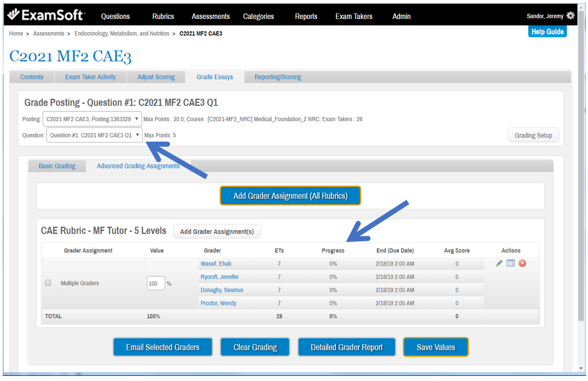This screenshot has height=381, width=588.
Task: Click the C2021 MF2 CAE3 page title
Action: pos(70,56)
